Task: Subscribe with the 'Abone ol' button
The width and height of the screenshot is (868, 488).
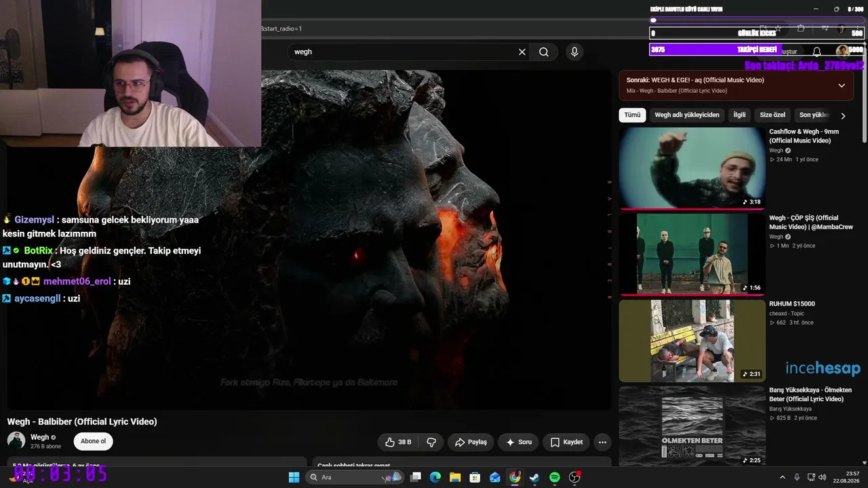Action: point(94,441)
